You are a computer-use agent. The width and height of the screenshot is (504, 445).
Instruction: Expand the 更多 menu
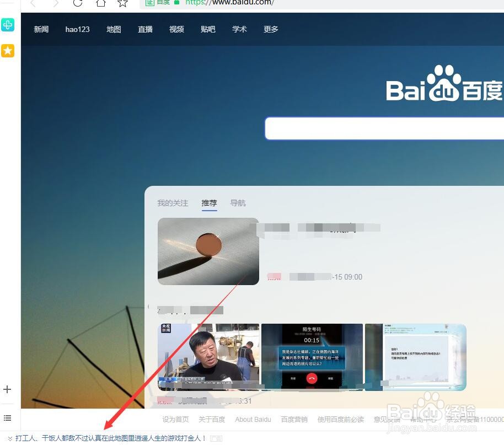[x=271, y=29]
